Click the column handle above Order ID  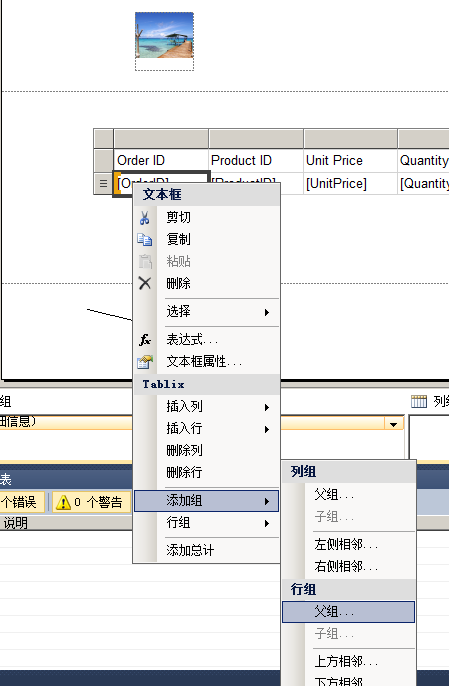[161, 138]
